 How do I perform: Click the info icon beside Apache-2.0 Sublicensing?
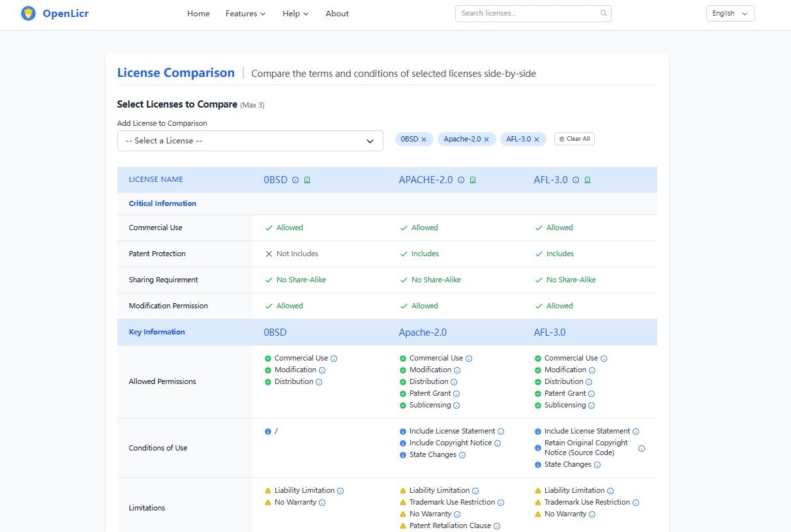[x=456, y=406]
